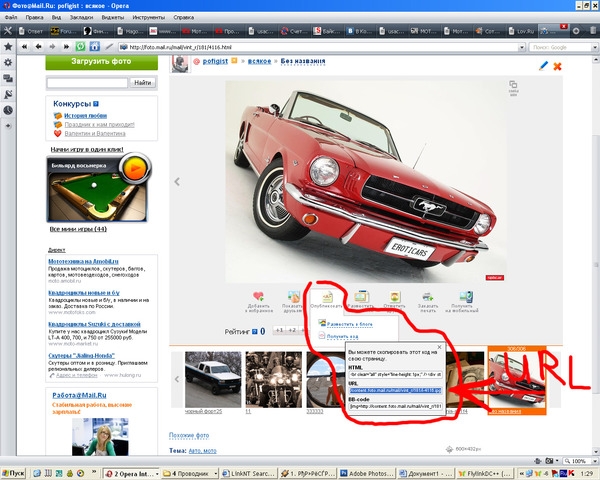Reload the page with the green button
The image size is (600, 480).
pyautogui.click(x=80, y=47)
